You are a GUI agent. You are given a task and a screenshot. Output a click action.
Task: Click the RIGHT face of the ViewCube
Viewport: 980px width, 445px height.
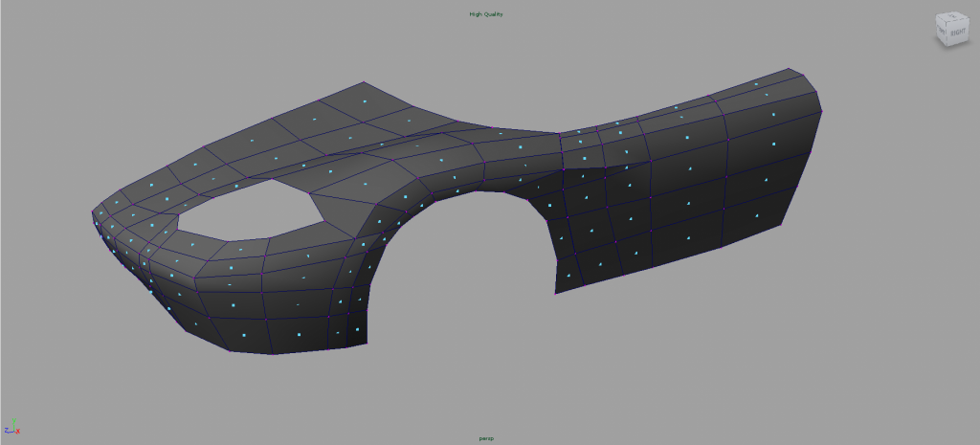click(x=959, y=32)
